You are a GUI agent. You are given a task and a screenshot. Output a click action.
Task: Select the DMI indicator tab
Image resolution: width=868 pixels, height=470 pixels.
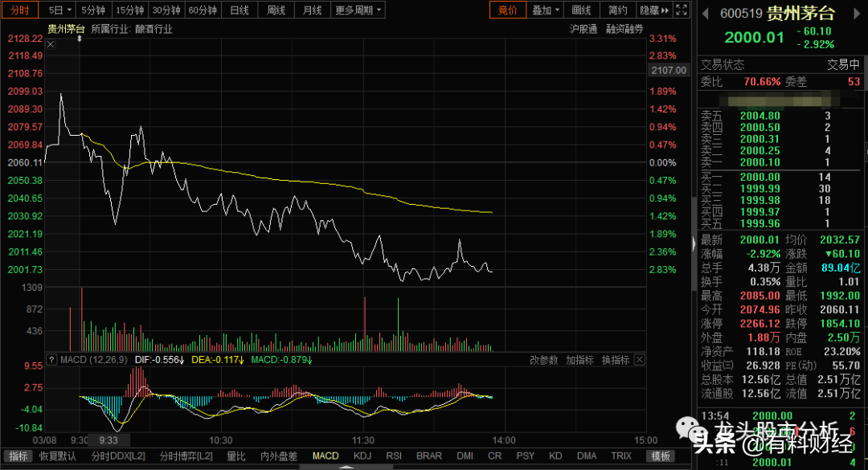point(465,456)
